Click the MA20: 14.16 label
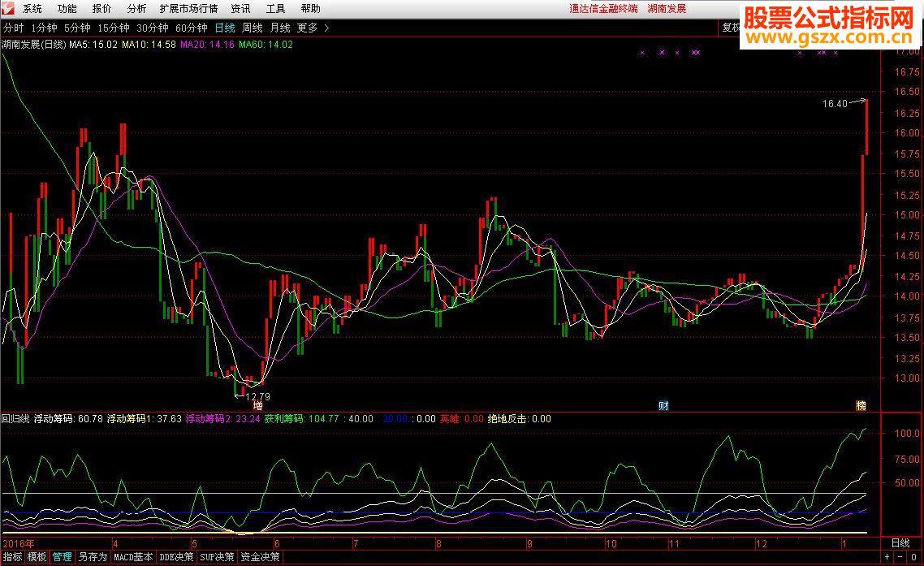 tap(207, 44)
